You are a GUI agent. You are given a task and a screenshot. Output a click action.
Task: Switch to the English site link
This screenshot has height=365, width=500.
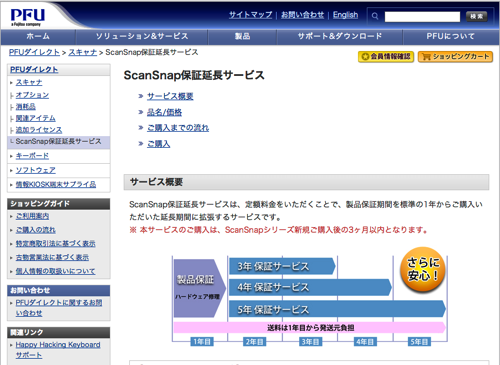345,15
